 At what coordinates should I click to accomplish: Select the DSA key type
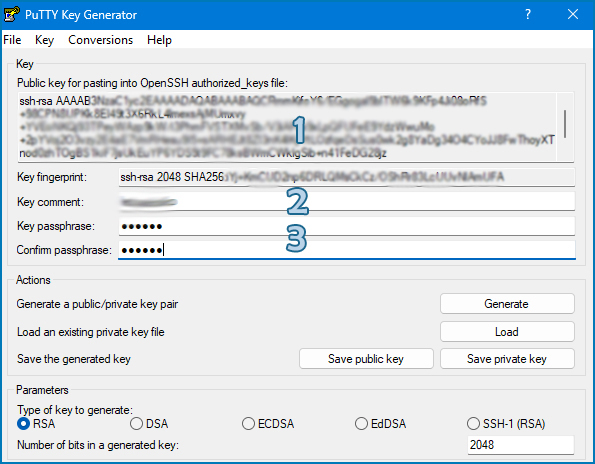(x=149, y=423)
